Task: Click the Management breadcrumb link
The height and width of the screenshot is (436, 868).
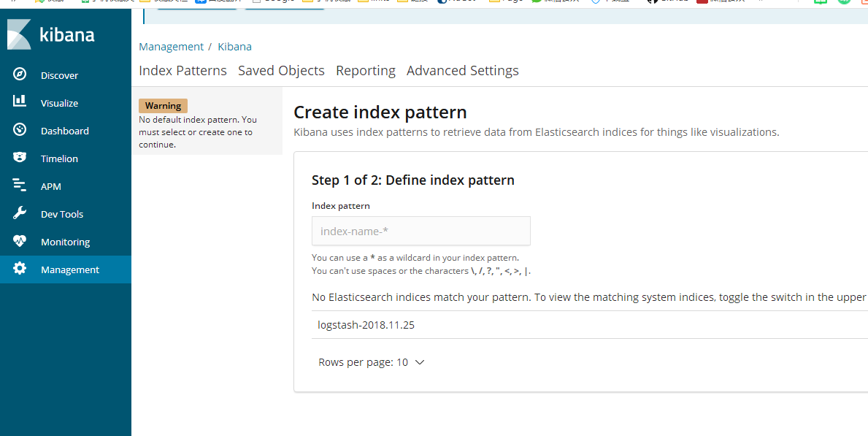Action: coord(171,47)
